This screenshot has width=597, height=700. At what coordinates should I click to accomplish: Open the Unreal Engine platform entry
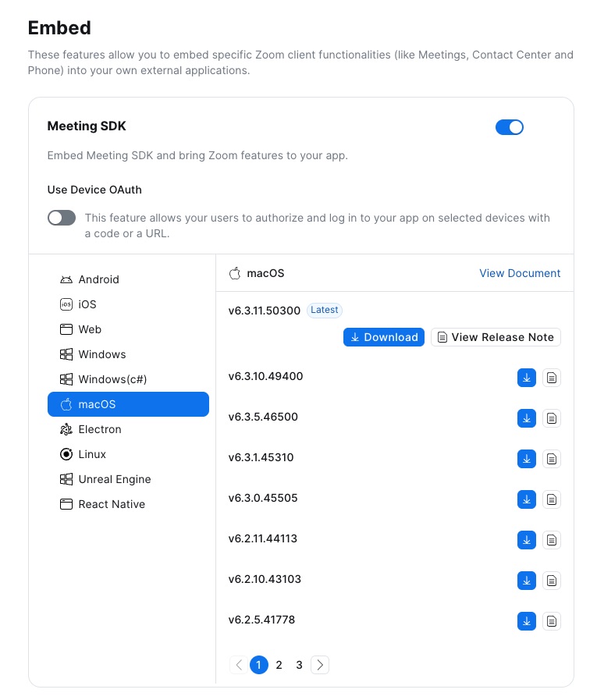coord(128,479)
